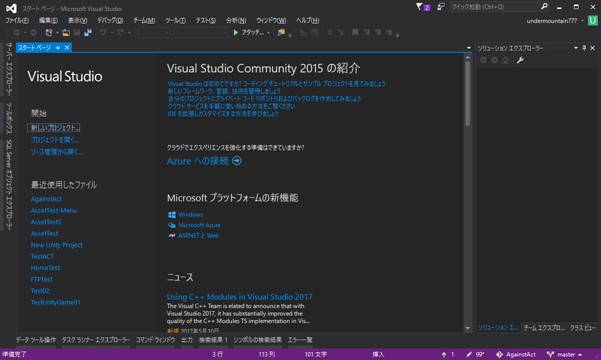Open the 表示(V) menu
601x360 pixels.
[77, 20]
